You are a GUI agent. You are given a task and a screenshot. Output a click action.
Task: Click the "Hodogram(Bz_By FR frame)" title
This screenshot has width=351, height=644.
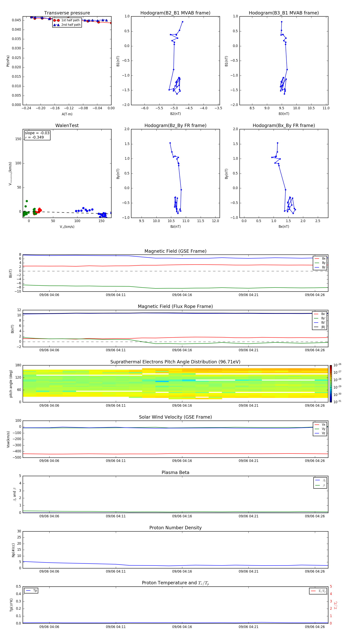point(175,125)
